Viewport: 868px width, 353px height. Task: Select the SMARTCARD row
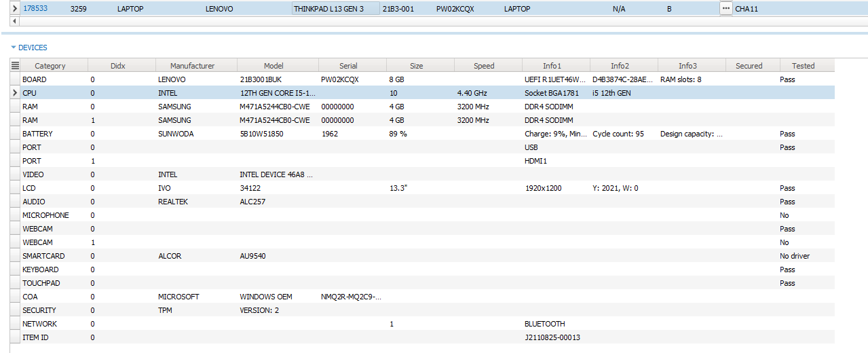coord(423,256)
